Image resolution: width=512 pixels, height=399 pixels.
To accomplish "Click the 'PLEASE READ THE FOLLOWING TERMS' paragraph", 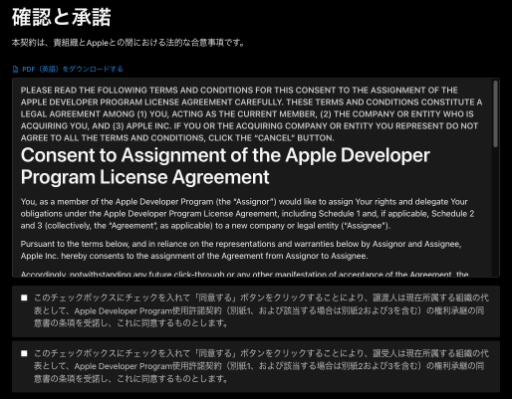I will pyautogui.click(x=251, y=114).
